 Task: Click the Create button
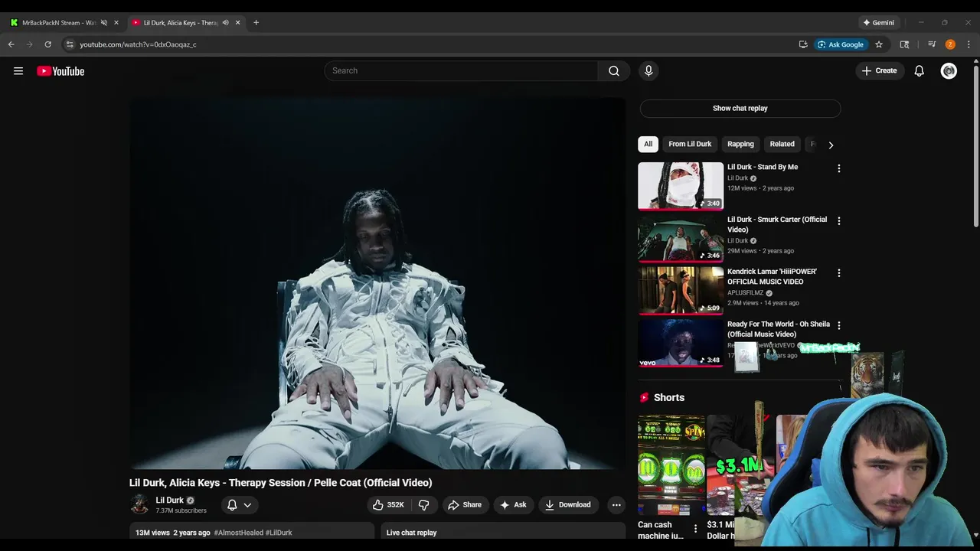tap(879, 70)
